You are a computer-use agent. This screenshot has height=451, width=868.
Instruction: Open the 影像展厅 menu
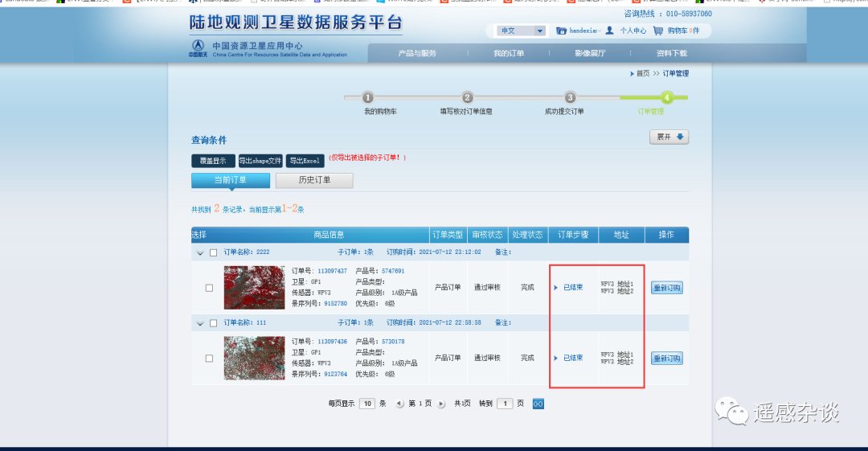pos(590,53)
